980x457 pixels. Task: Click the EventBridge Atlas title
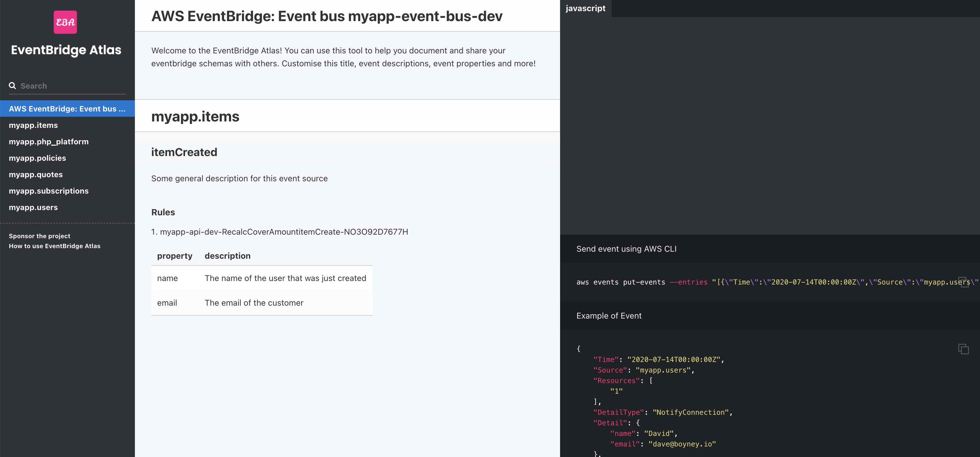click(66, 50)
